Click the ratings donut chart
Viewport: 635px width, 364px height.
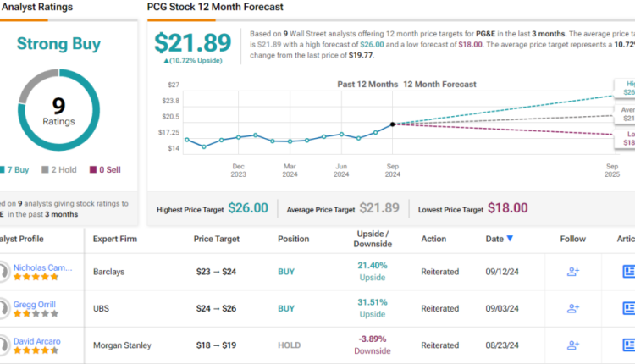[58, 109]
